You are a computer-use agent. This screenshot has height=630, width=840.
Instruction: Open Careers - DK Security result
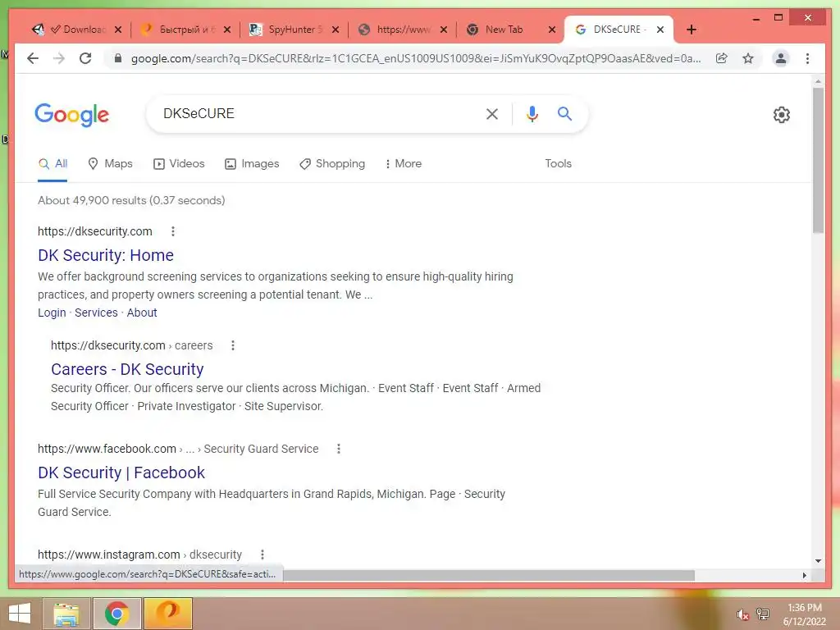(127, 369)
